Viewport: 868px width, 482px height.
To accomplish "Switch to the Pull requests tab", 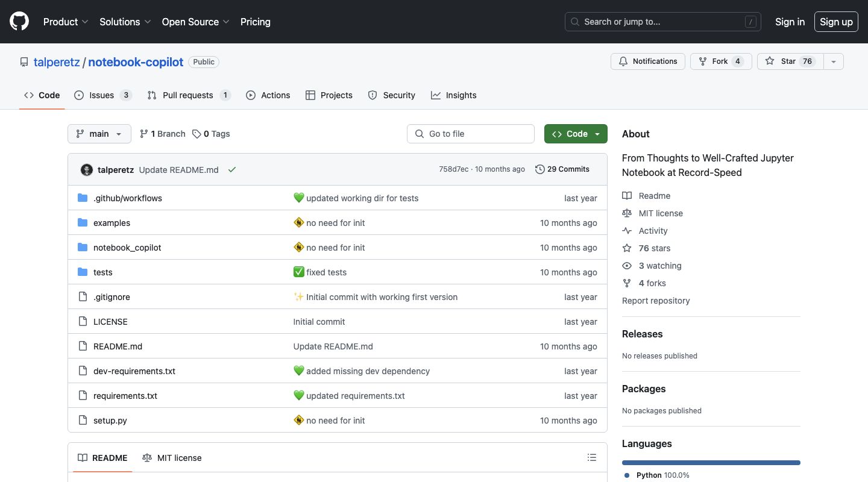I will [189, 95].
